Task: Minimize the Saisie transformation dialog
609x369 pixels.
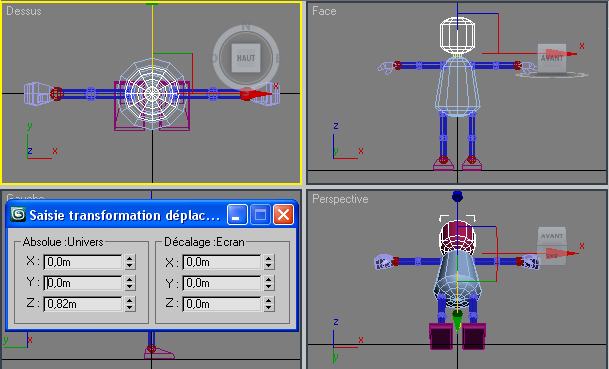Action: click(237, 214)
